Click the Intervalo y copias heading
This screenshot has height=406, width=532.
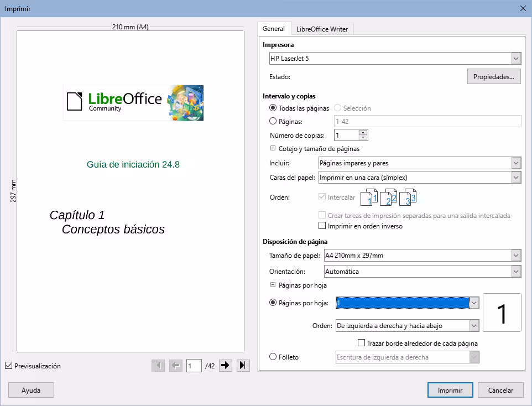pyautogui.click(x=289, y=96)
